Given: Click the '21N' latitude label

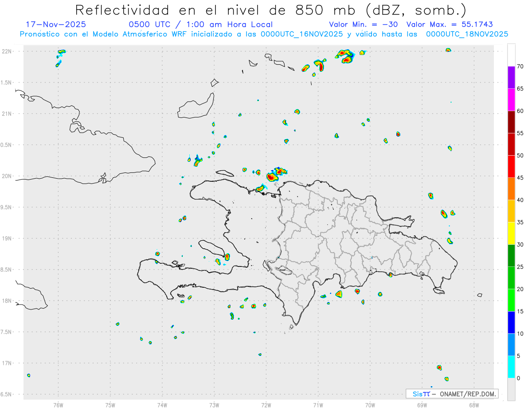Looking at the screenshot, I should click(x=7, y=114).
